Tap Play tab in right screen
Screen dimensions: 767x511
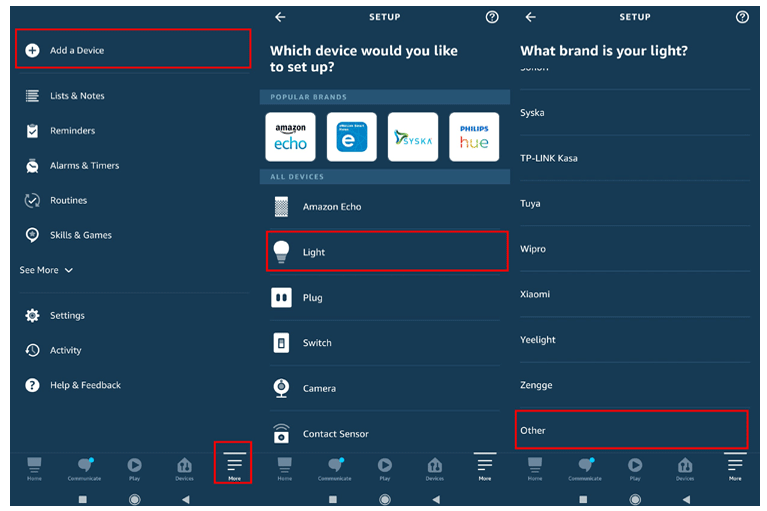pyautogui.click(x=635, y=468)
